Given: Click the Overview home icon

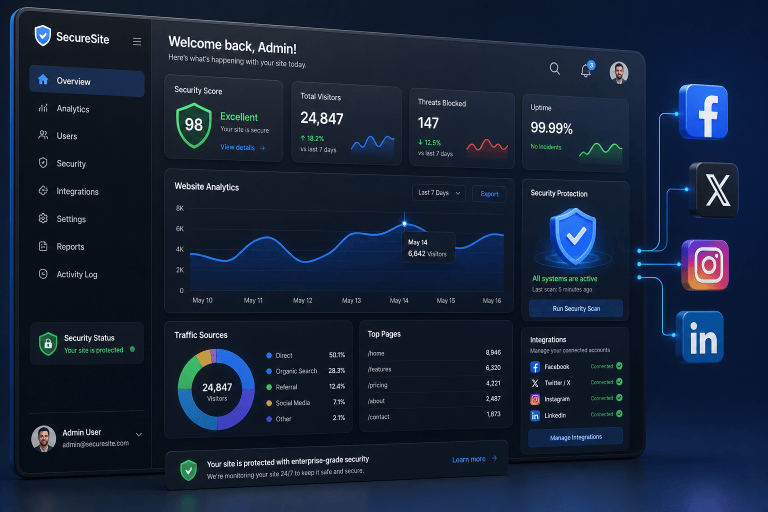Looking at the screenshot, I should pyautogui.click(x=43, y=79).
